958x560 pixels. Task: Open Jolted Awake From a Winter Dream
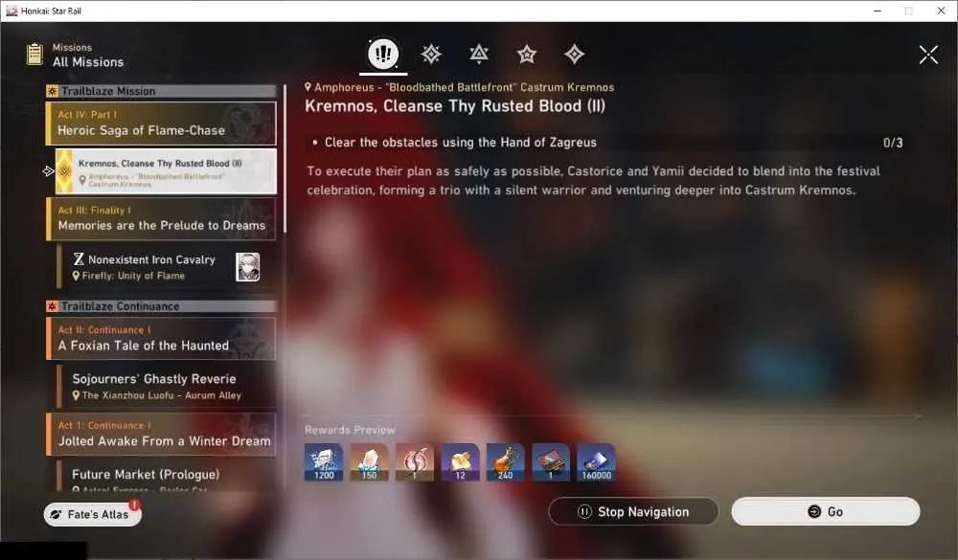161,435
